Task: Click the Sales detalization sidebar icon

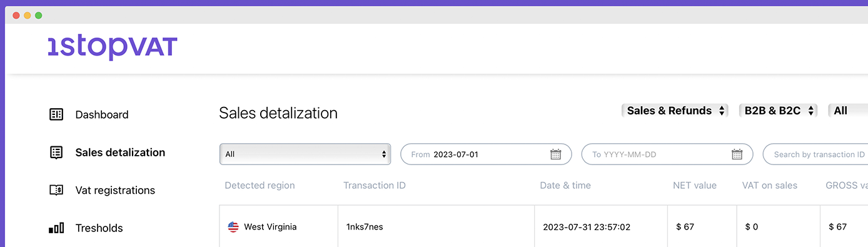Action: 56,153
